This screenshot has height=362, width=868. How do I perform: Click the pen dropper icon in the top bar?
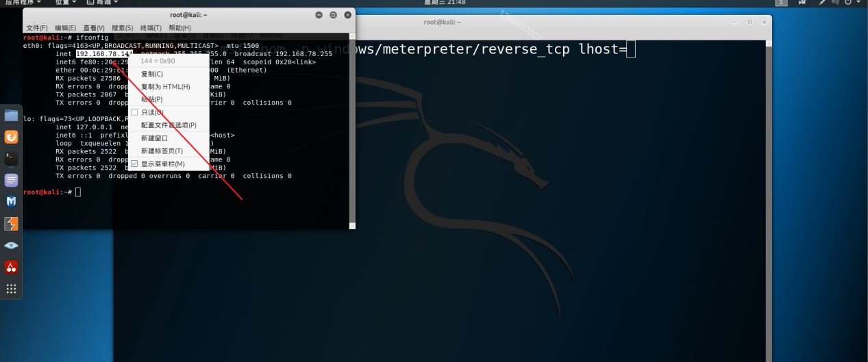[821, 3]
